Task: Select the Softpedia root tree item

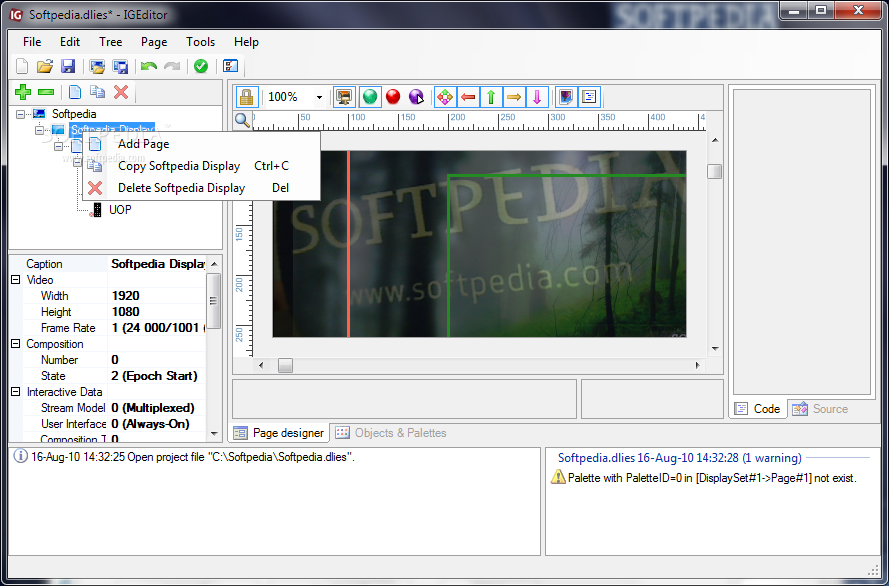Action: tap(74, 114)
